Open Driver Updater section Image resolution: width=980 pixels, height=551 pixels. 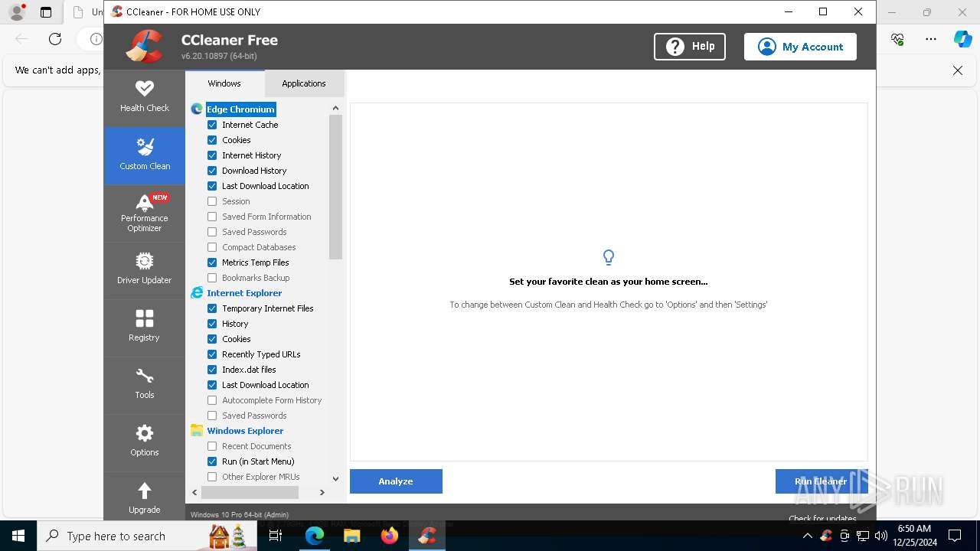[145, 270]
